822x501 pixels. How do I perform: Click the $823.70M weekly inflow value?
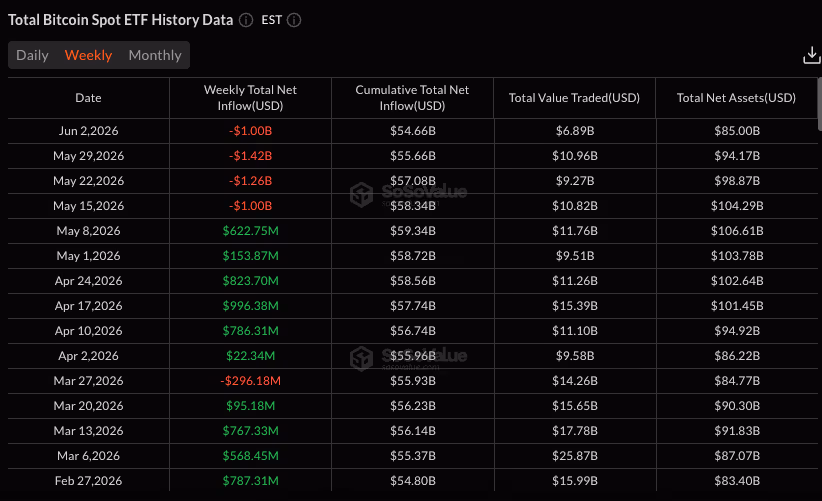[251, 281]
